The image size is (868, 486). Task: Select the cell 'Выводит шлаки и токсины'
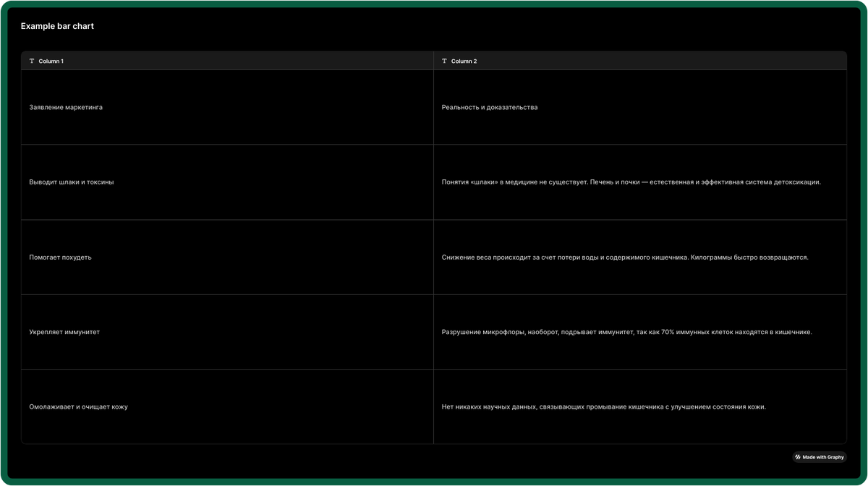(227, 182)
